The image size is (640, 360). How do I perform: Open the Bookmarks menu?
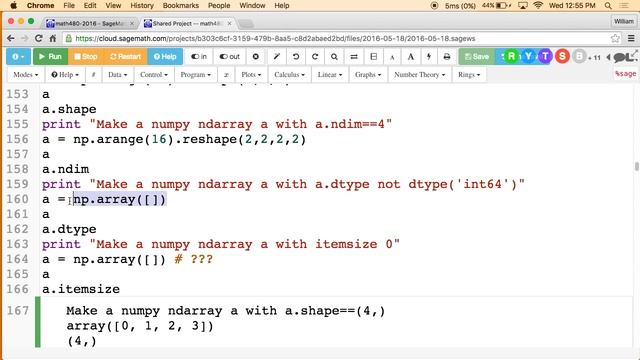tap(180, 5)
